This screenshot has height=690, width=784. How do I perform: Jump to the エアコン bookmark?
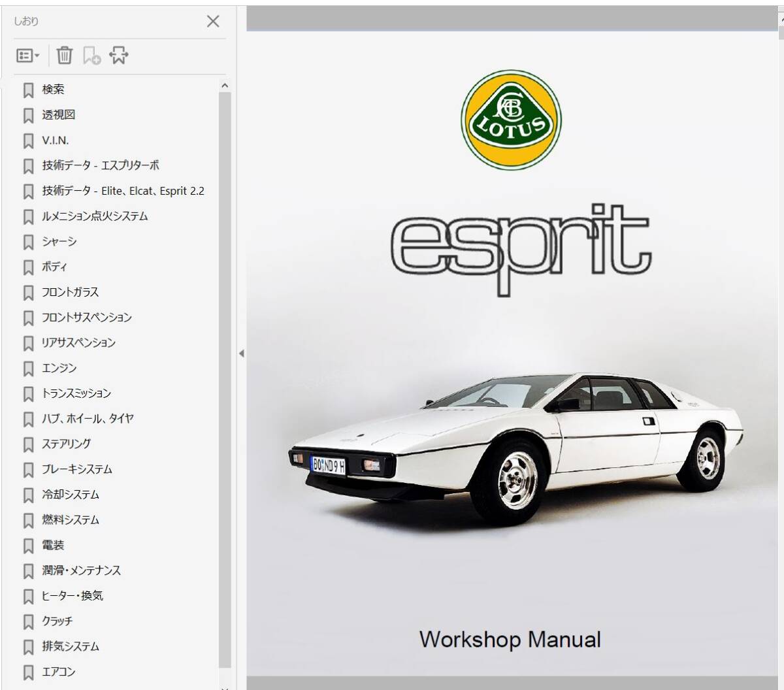click(x=59, y=672)
